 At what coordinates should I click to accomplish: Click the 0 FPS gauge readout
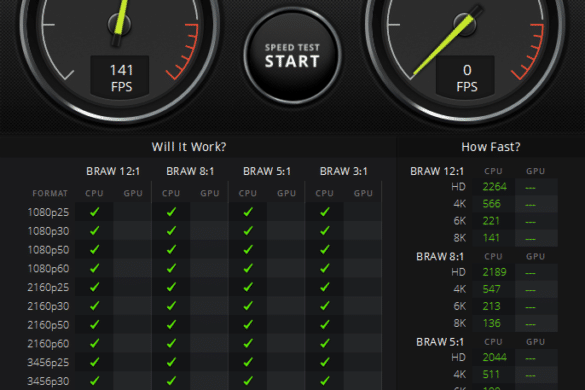tap(466, 77)
